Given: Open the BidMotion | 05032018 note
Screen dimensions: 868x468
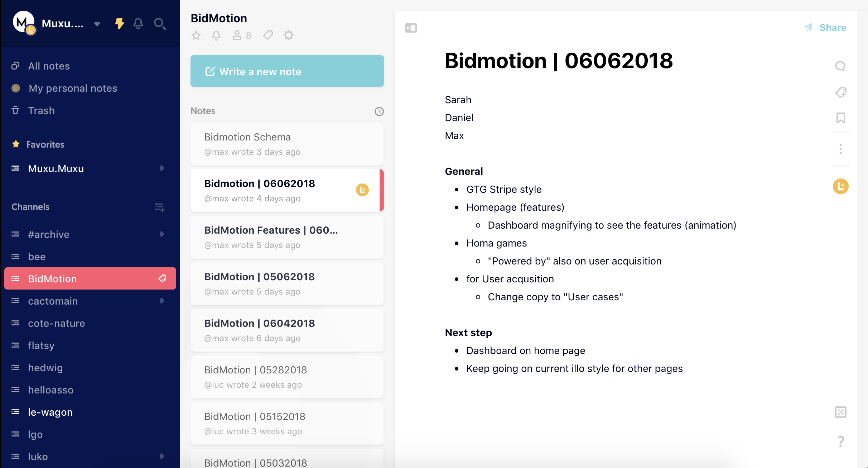Looking at the screenshot, I should coord(287,459).
